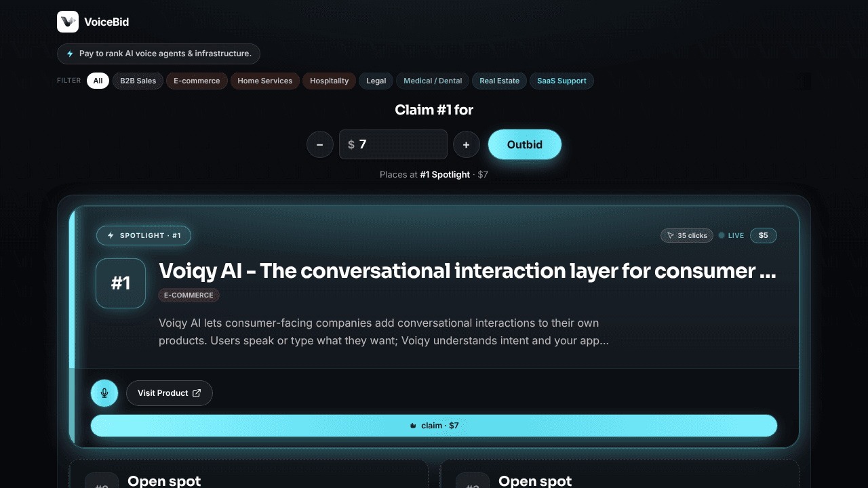Click the LIVE status label
This screenshot has width=868, height=488.
pyautogui.click(x=736, y=235)
